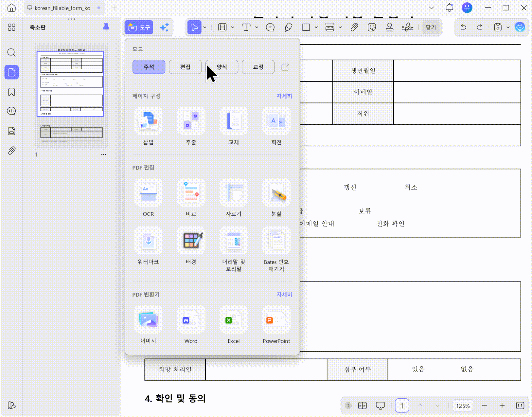The width and height of the screenshot is (532, 417).
Task: Expand shape tool options arrow
Action: 316,27
